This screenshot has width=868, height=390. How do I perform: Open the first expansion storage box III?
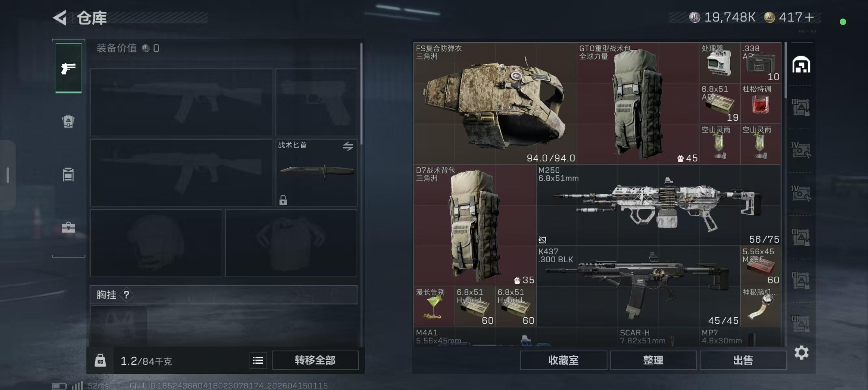(x=801, y=107)
